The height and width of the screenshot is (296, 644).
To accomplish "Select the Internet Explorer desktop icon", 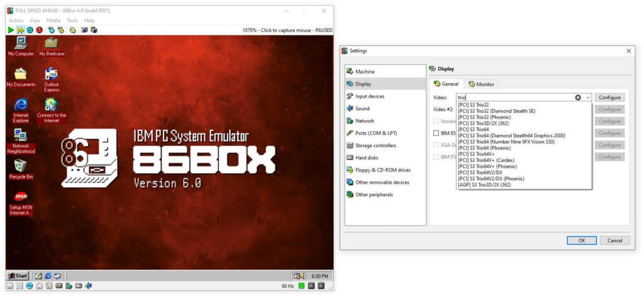I will pos(21,111).
